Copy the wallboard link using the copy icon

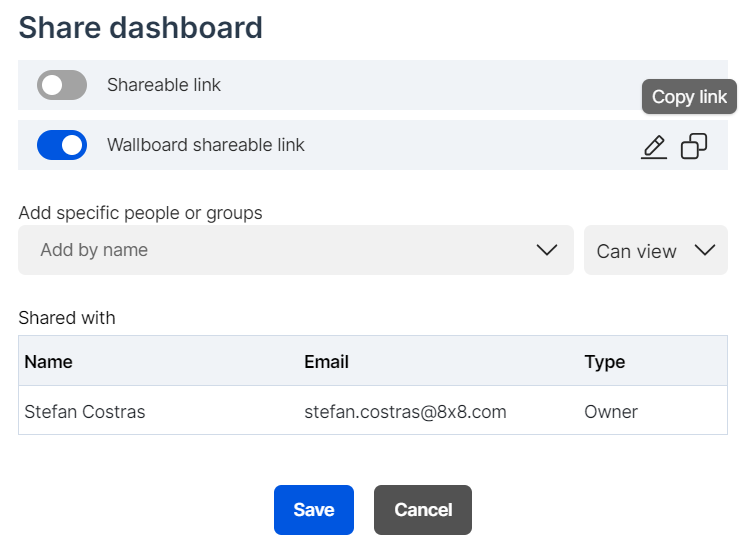693,147
